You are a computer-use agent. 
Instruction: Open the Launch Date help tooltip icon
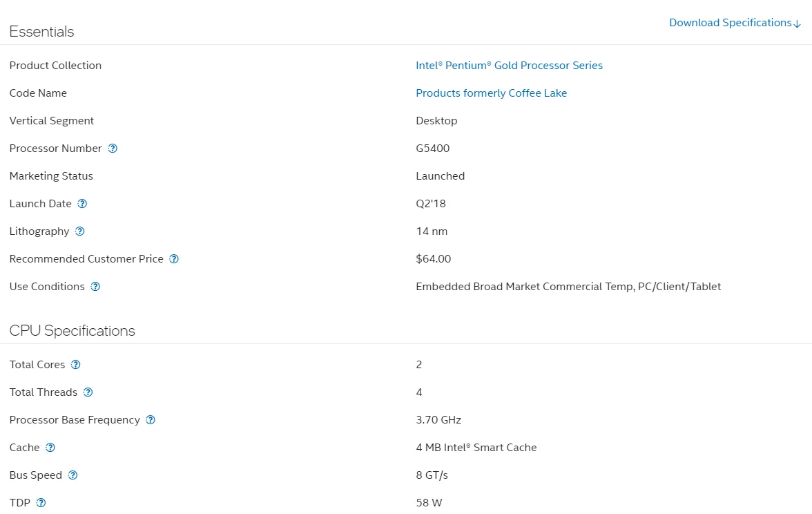(82, 204)
